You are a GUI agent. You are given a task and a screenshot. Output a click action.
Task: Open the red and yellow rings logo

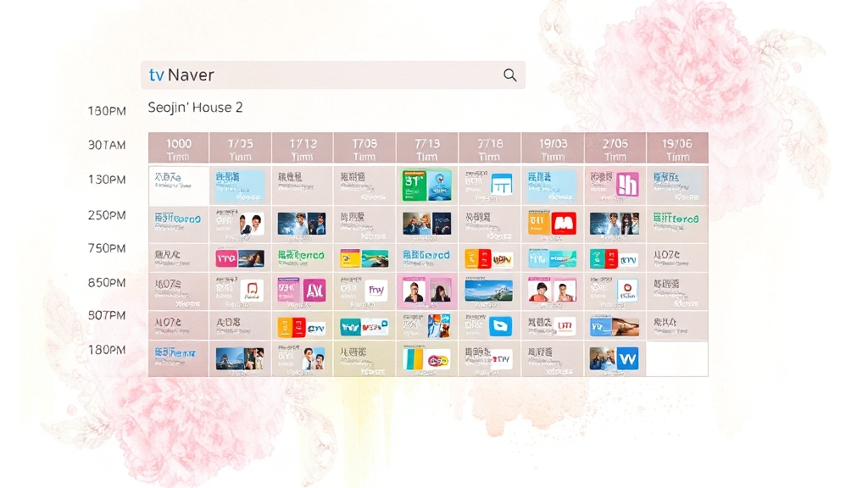coord(437,361)
